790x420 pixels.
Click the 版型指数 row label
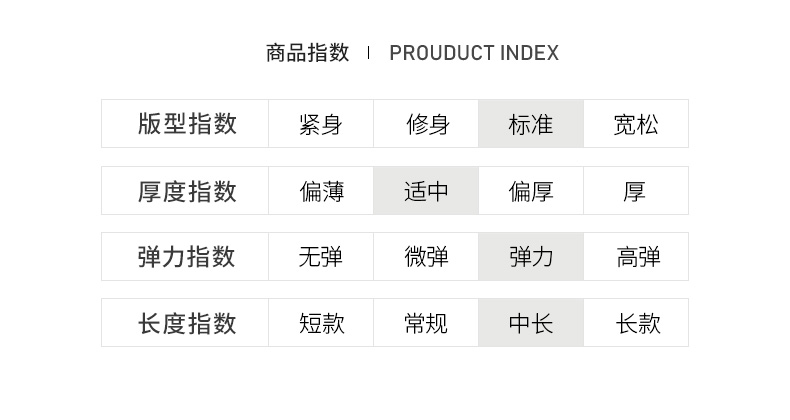pos(187,124)
